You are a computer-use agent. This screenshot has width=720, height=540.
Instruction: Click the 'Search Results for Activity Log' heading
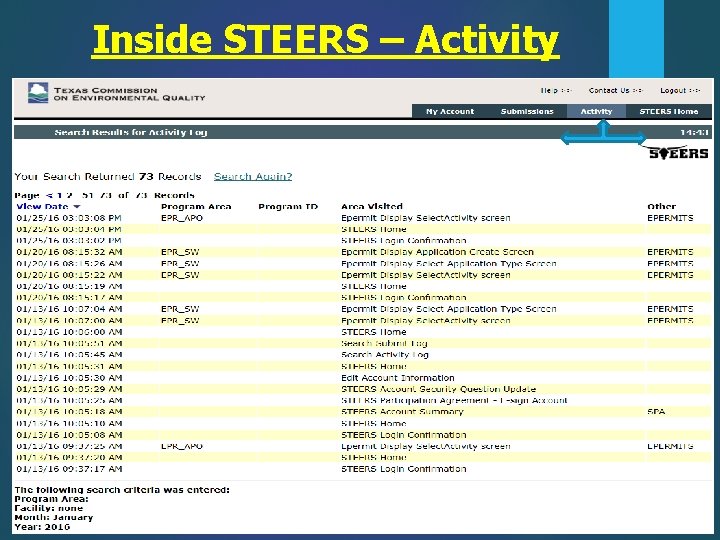click(x=131, y=132)
